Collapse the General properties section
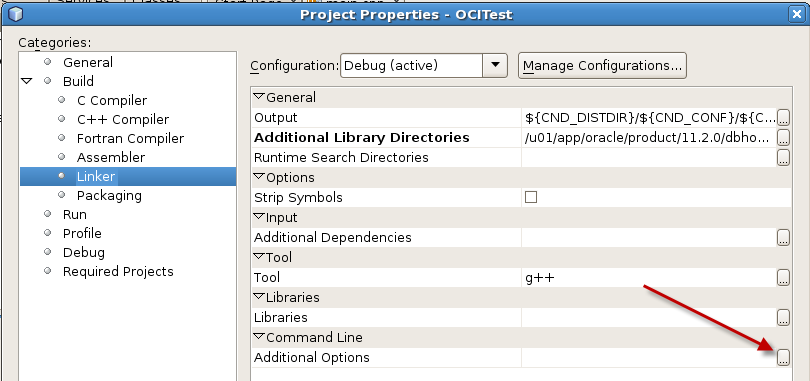The height and width of the screenshot is (381, 810). (259, 97)
